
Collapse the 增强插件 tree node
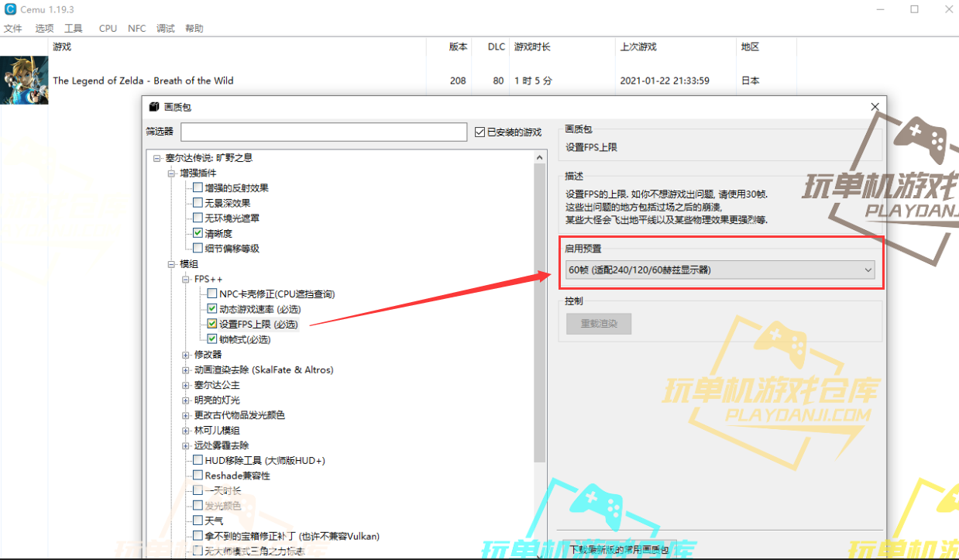click(x=172, y=173)
